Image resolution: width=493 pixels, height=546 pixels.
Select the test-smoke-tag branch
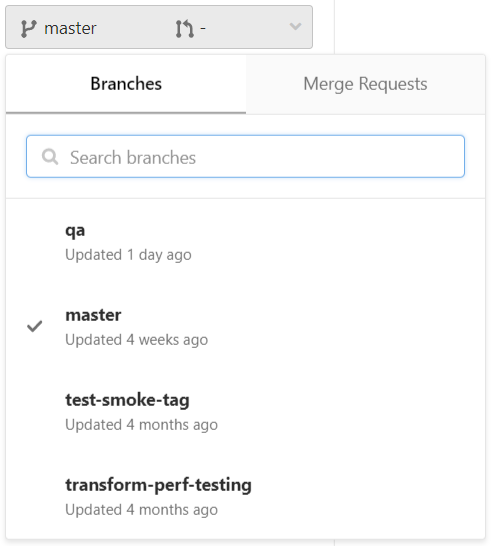(x=245, y=412)
